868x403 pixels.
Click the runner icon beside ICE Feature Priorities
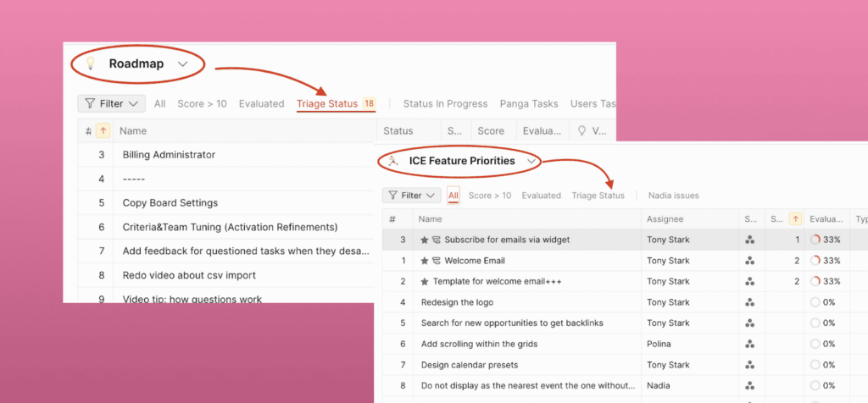click(x=392, y=161)
